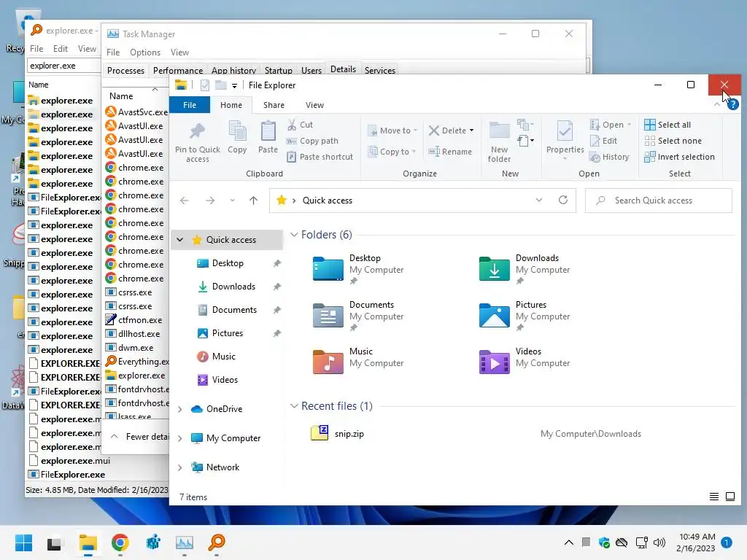Select Documents in navigation pane

tap(234, 309)
